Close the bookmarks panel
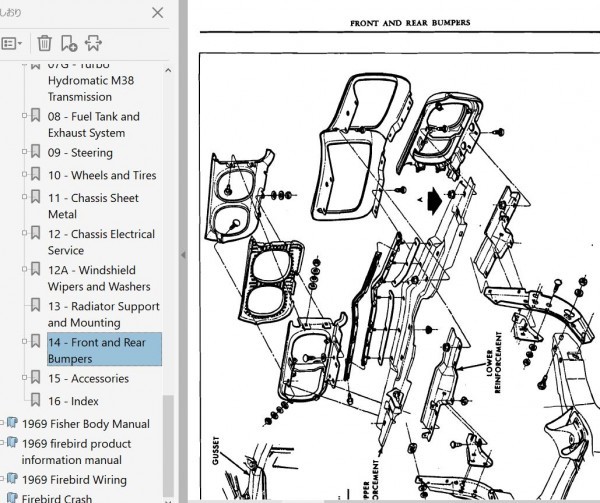Viewport: 600px width, 503px height. pyautogui.click(x=158, y=13)
